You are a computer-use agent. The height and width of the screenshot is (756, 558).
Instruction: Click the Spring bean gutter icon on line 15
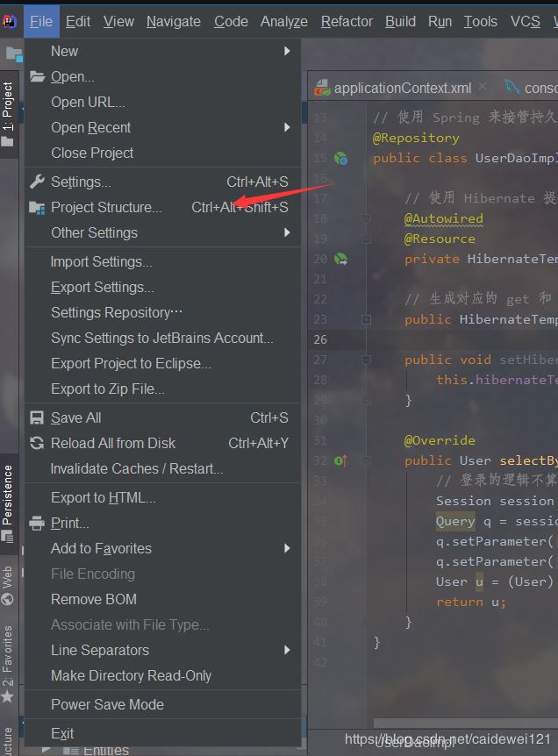tap(341, 158)
